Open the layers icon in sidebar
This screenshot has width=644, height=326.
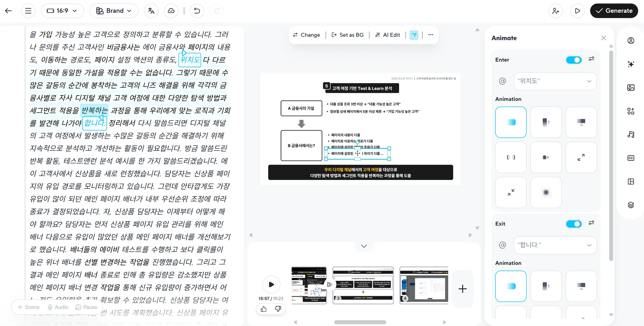pyautogui.click(x=631, y=205)
